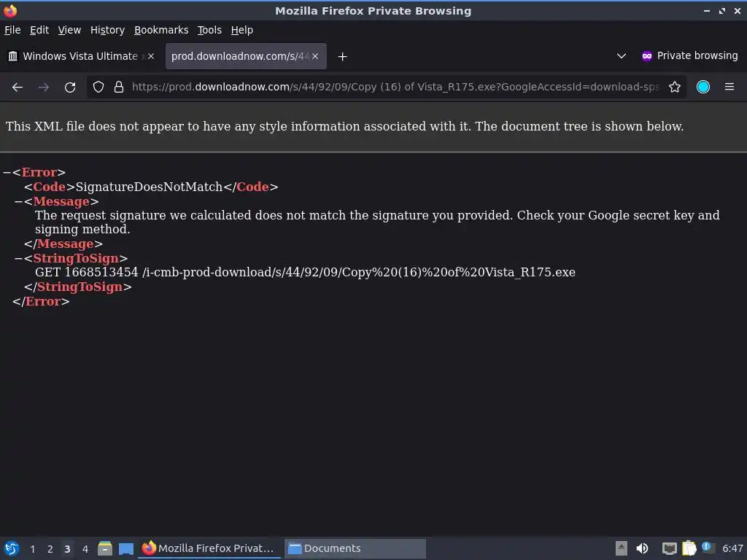
Task: Reload the current page
Action: click(70, 87)
